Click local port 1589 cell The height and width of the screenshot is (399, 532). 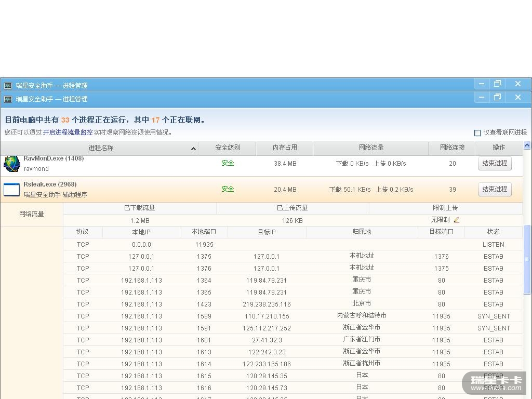[204, 316]
